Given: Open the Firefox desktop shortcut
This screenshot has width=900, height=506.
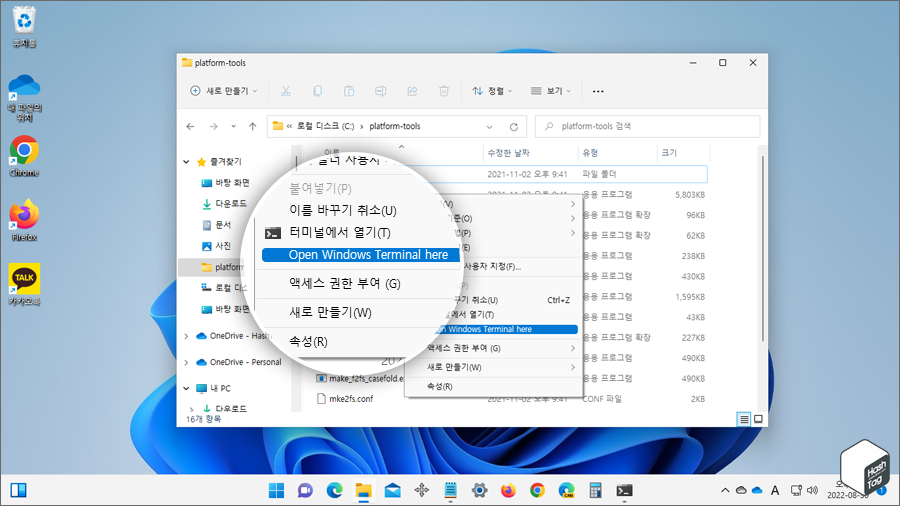Looking at the screenshot, I should pyautogui.click(x=24, y=220).
